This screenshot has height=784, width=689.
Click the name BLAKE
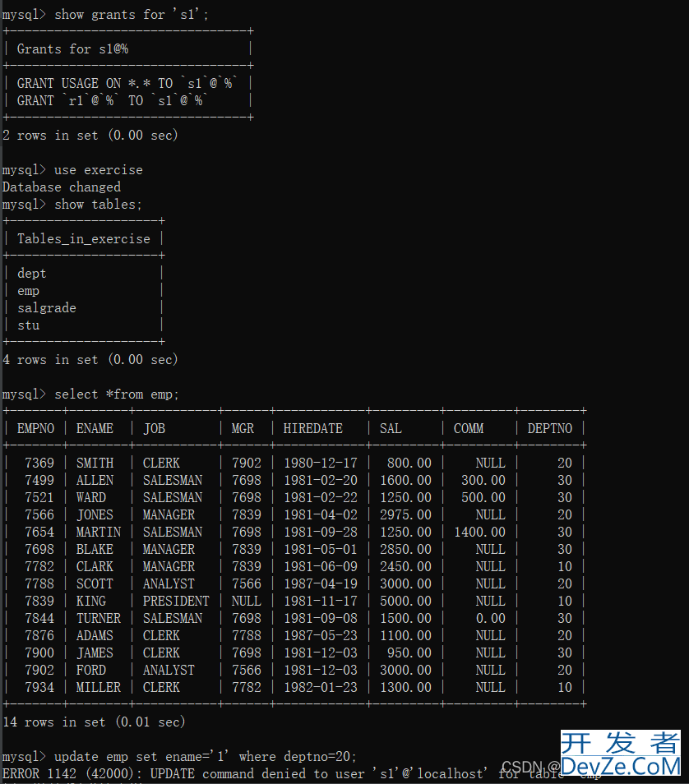point(95,550)
